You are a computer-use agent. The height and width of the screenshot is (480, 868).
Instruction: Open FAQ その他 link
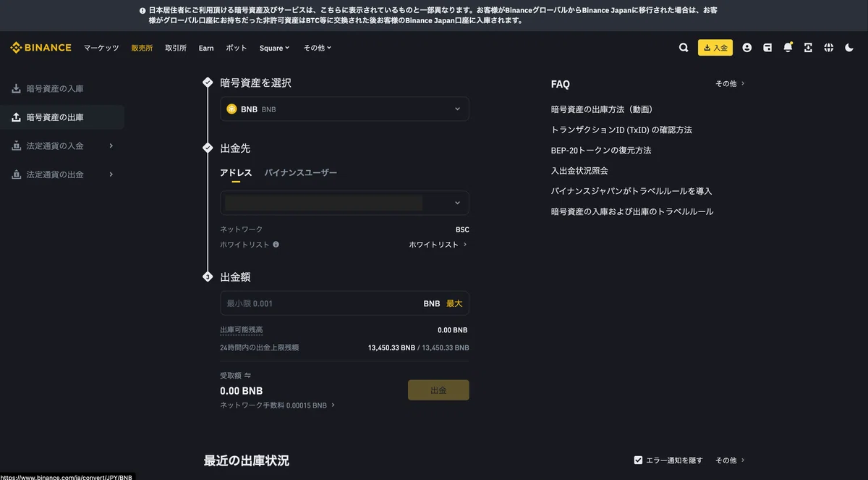730,84
